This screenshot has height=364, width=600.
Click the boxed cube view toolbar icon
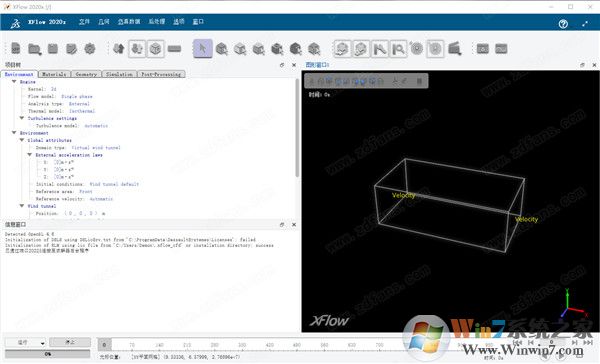155,49
